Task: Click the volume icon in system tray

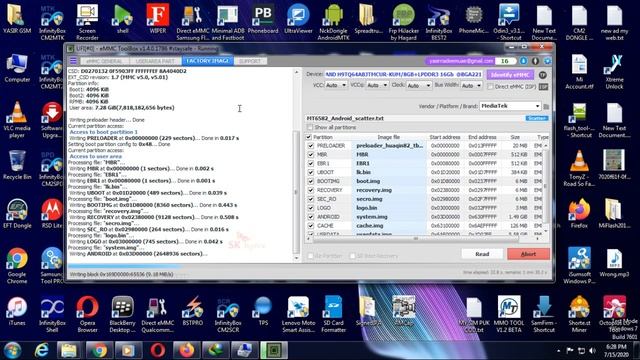Action: click(592, 351)
